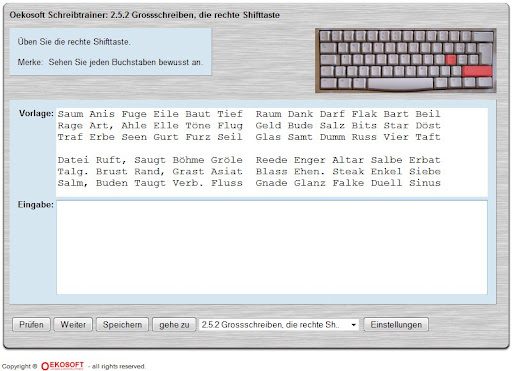Click the small red highlighted letter key
512x371 pixels.
click(x=451, y=60)
